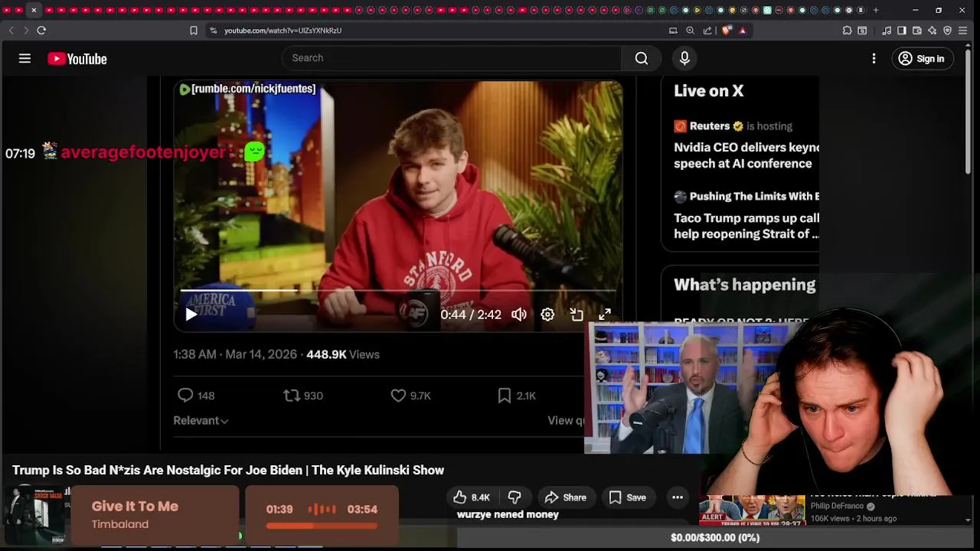
Task: Open the embedded video settings gear
Action: click(x=547, y=315)
